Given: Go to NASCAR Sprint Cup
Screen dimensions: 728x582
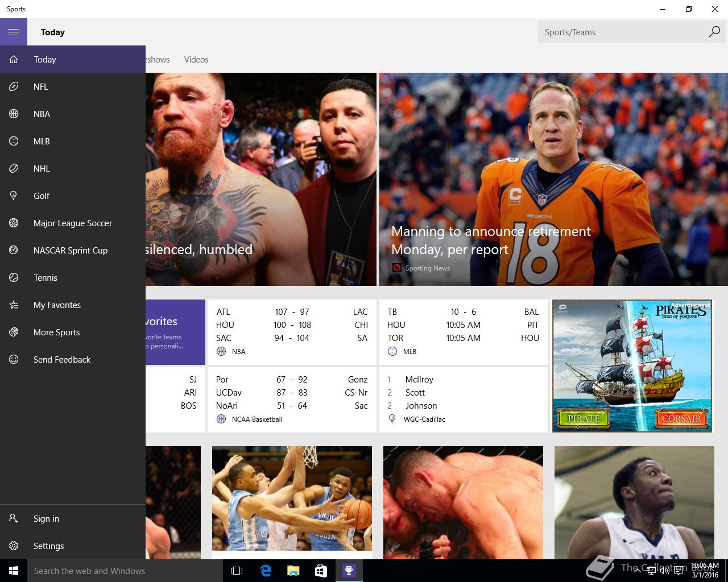Looking at the screenshot, I should pyautogui.click(x=73, y=250).
